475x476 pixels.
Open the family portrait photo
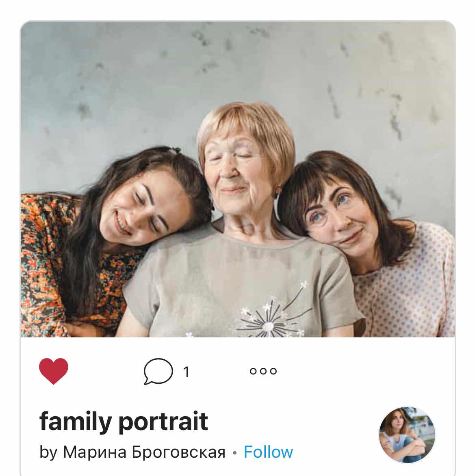pos(238,179)
